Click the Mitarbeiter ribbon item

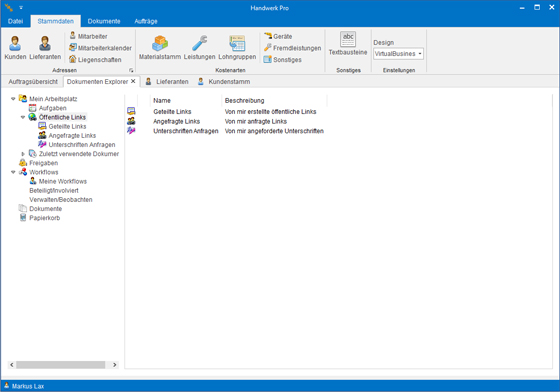point(88,36)
